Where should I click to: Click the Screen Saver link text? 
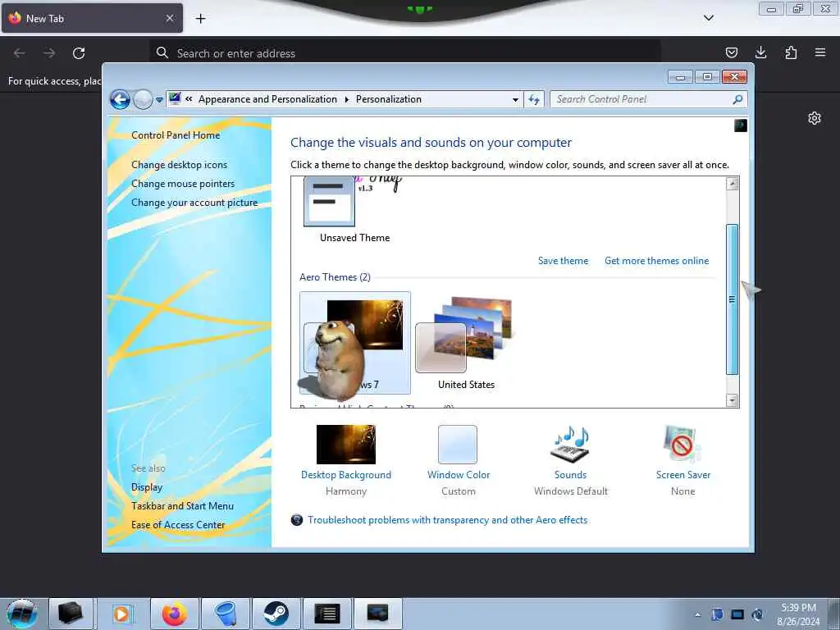click(683, 475)
